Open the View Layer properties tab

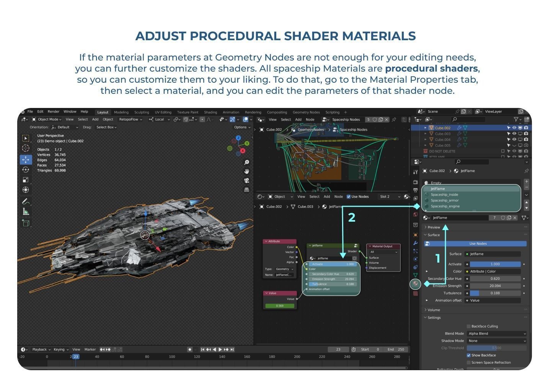(x=416, y=198)
